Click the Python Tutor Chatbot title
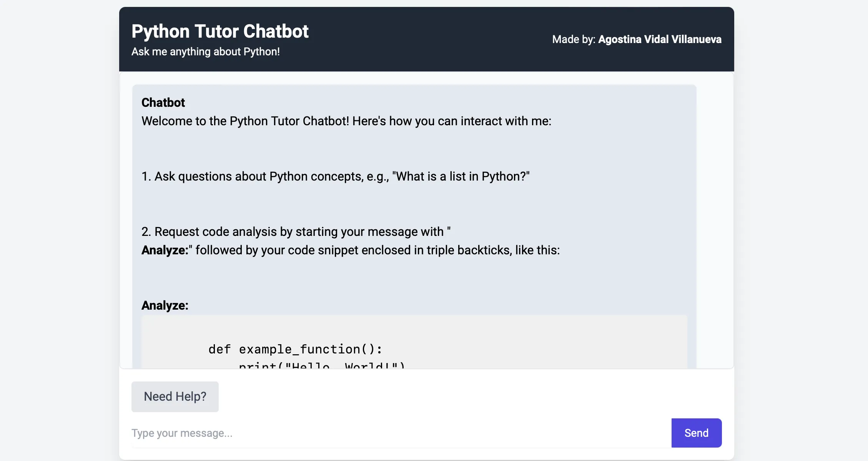Screen dimensions: 868x461 220,31
